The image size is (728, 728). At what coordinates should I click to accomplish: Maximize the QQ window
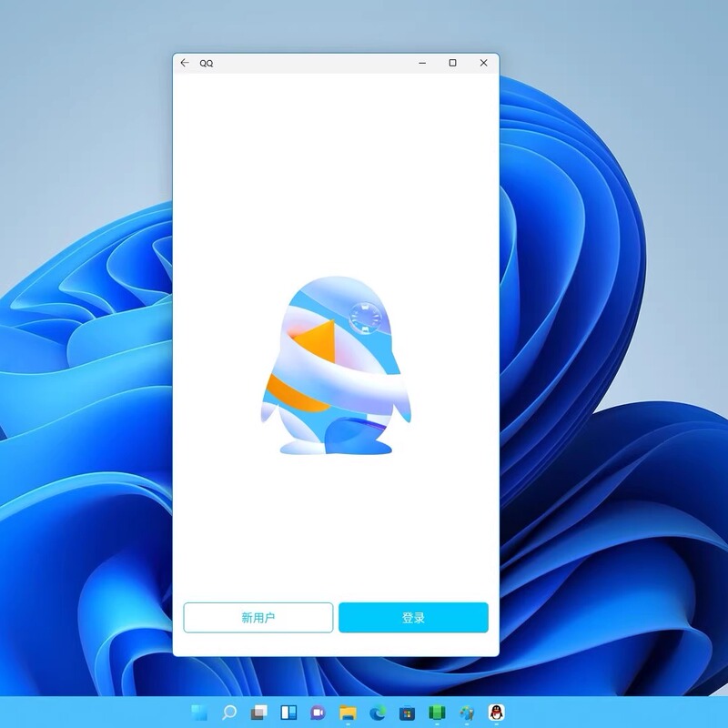coord(452,63)
